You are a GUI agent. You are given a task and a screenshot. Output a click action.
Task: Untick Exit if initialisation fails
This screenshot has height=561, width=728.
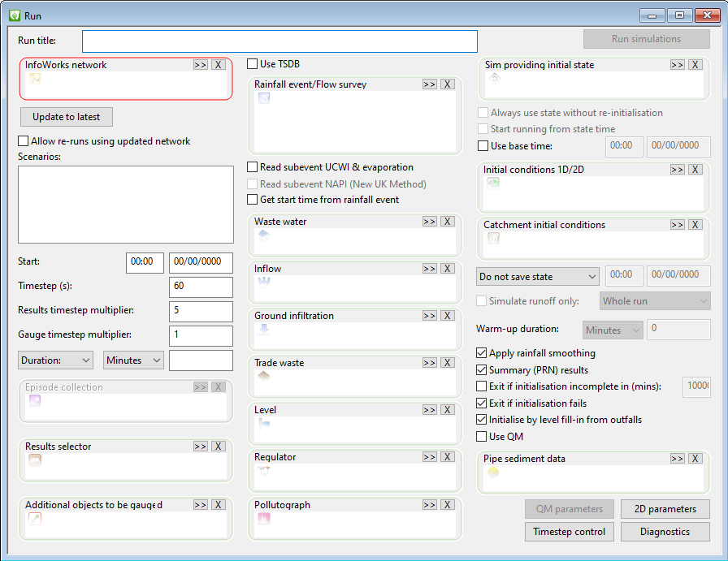pos(482,403)
